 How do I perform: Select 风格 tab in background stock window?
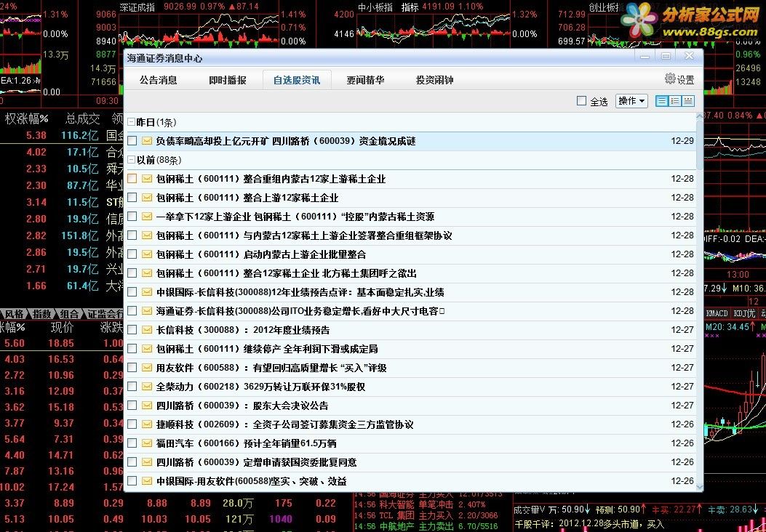coord(14,314)
